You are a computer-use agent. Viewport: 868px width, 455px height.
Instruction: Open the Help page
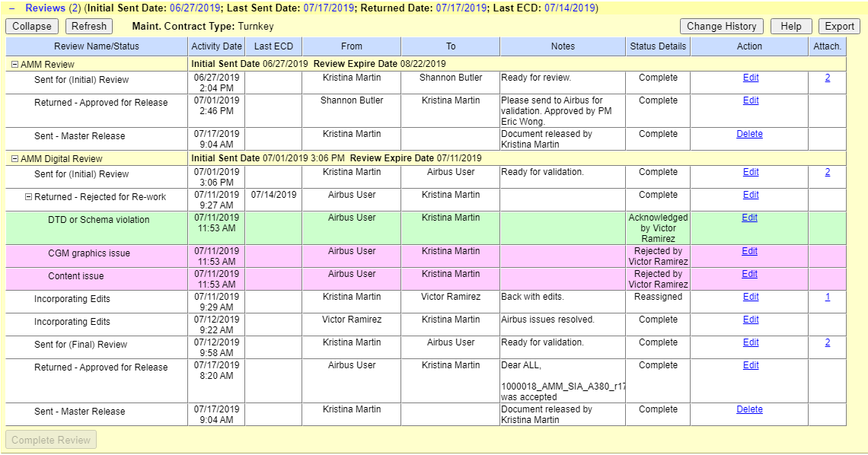click(790, 27)
